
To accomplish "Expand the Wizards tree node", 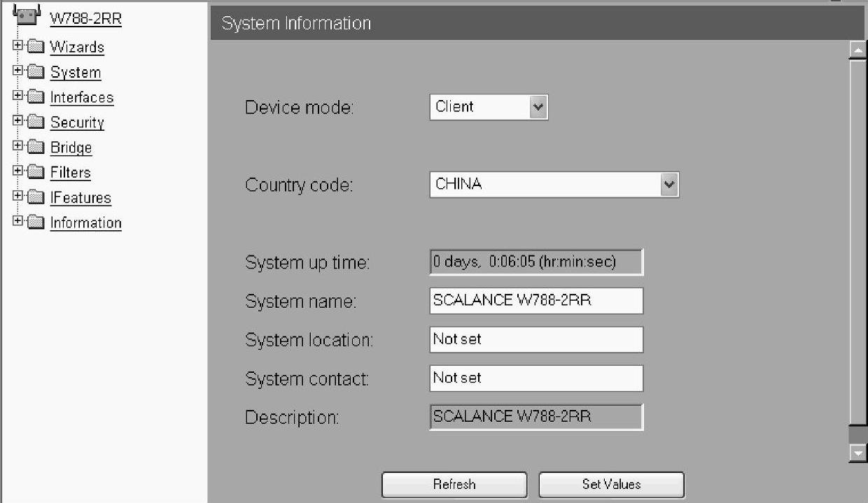I will [x=18, y=46].
